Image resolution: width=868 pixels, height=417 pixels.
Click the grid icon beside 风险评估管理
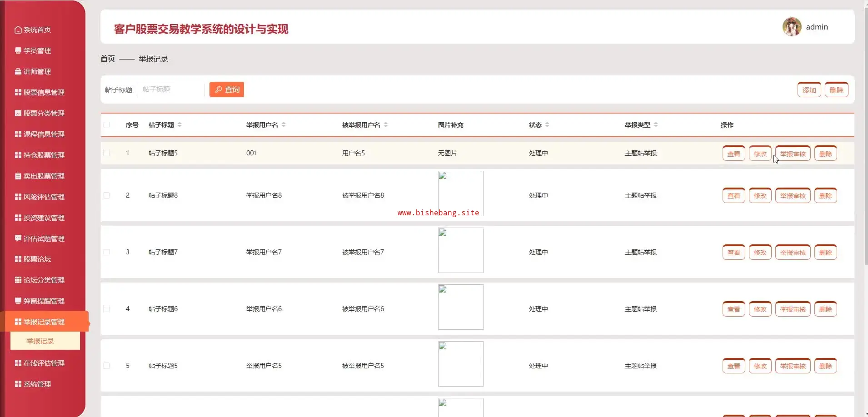[x=18, y=197]
